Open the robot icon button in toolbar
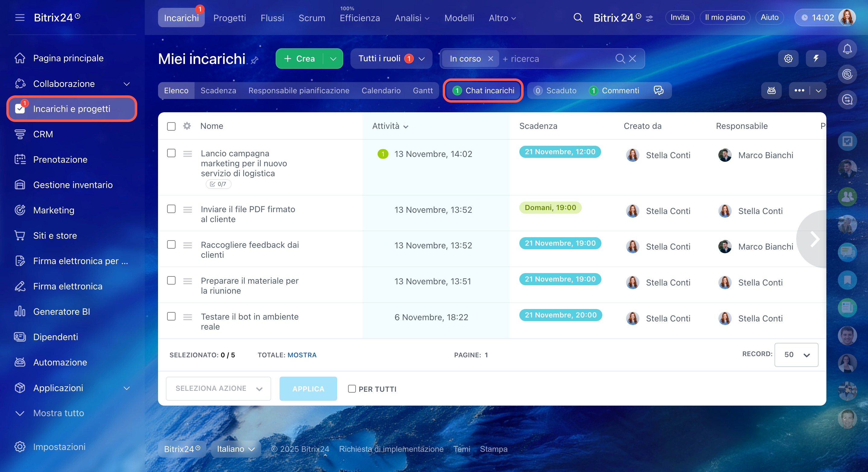 [x=771, y=90]
